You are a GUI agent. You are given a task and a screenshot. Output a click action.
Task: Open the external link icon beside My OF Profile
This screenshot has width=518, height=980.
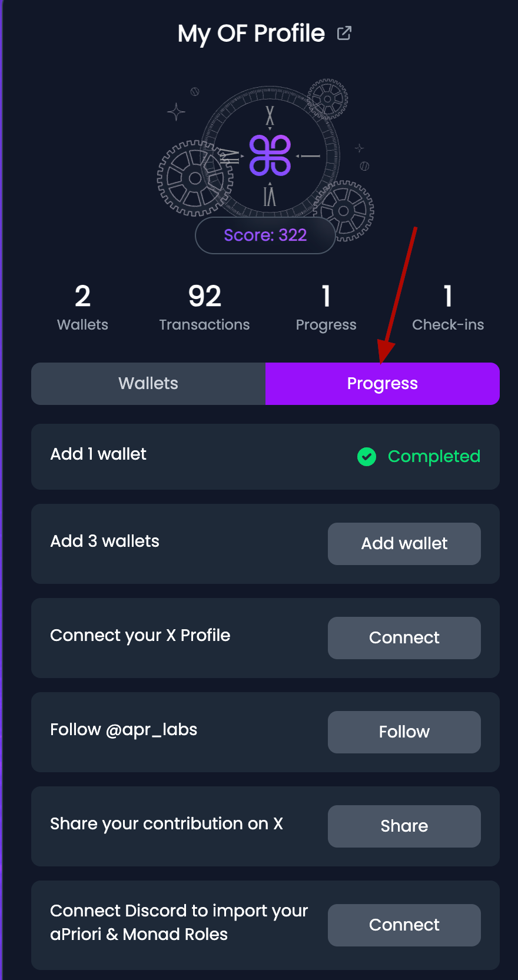tap(344, 33)
